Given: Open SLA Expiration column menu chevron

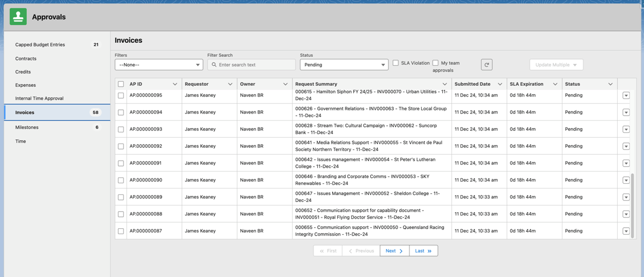Looking at the screenshot, I should point(555,84).
